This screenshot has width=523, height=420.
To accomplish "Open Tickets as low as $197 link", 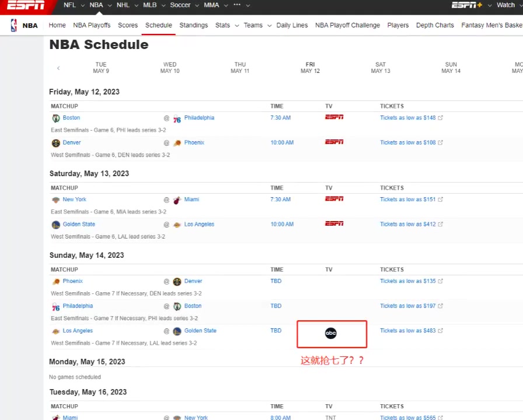I will 407,306.
